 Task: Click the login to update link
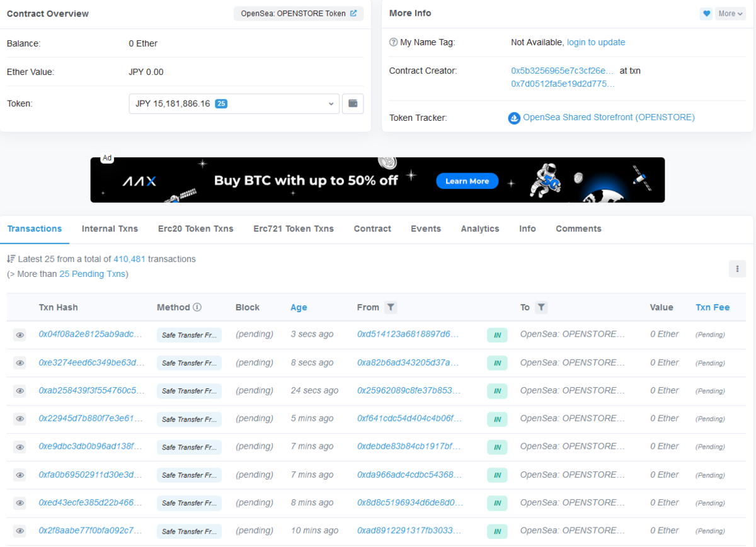pos(596,42)
